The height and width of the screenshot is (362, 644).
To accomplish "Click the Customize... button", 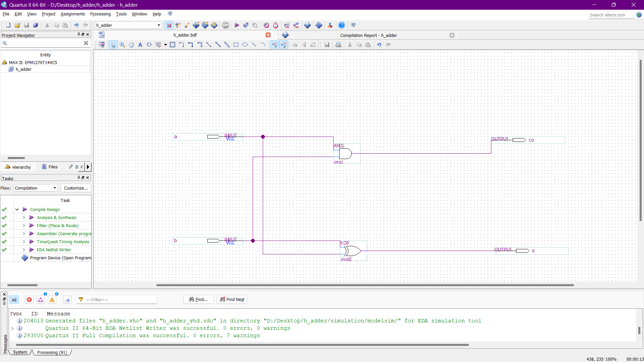I will (76, 188).
